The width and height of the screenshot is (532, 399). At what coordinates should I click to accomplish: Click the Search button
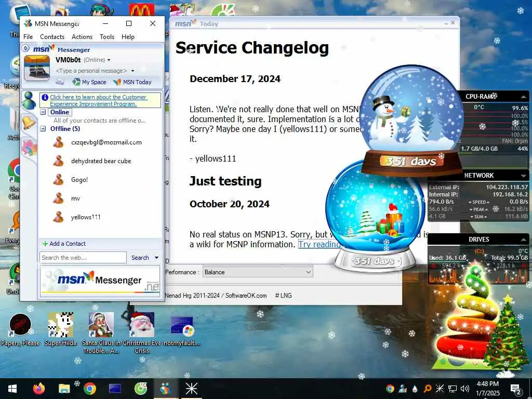[x=140, y=258]
